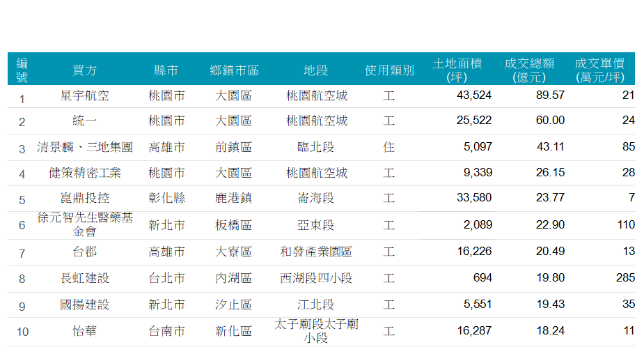The height and width of the screenshot is (354, 644).
Task: Click district cell 板橋區
Action: (x=234, y=225)
